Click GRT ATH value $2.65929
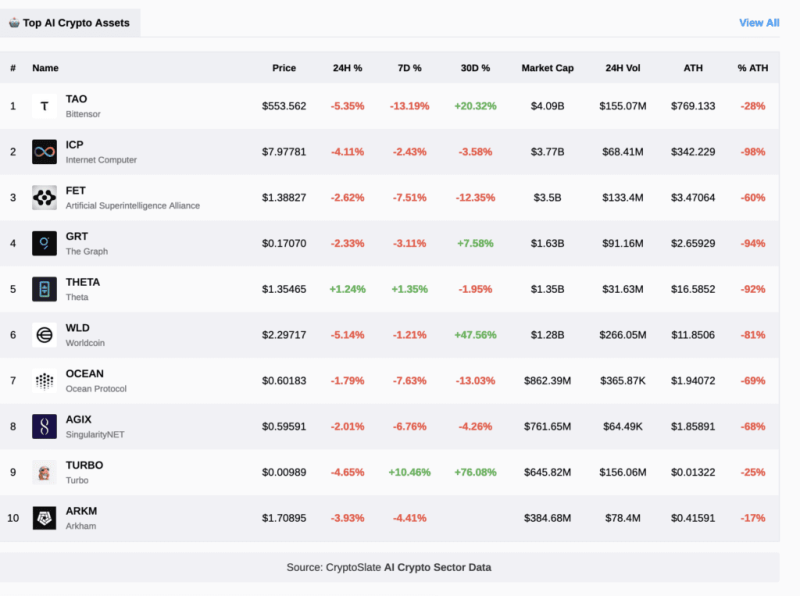The height and width of the screenshot is (596, 800). [x=693, y=243]
